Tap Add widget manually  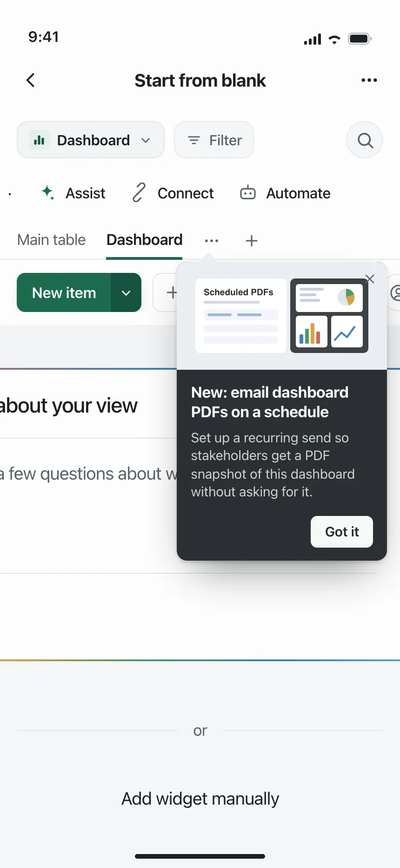tap(200, 799)
